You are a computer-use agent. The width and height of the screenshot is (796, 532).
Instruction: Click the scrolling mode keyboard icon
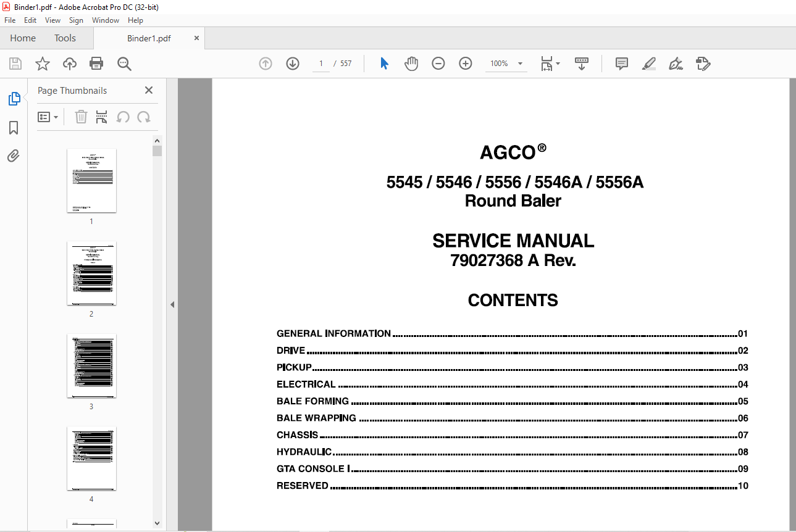tap(582, 64)
